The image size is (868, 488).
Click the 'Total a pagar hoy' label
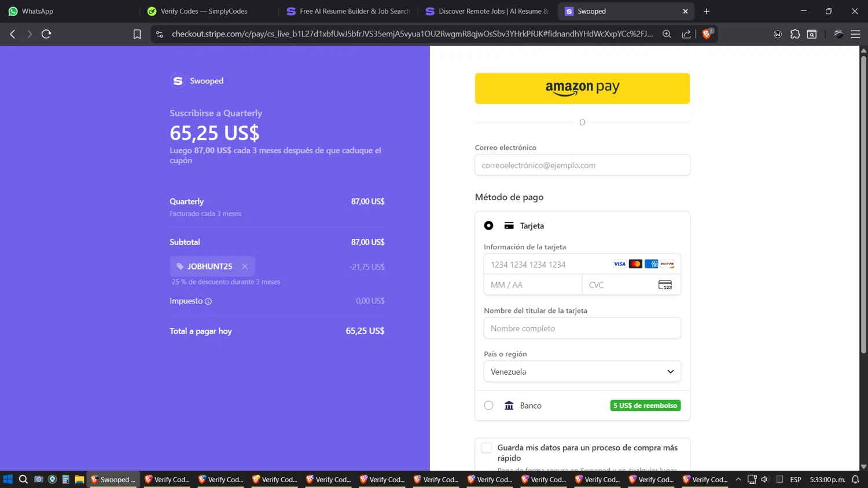tap(201, 331)
